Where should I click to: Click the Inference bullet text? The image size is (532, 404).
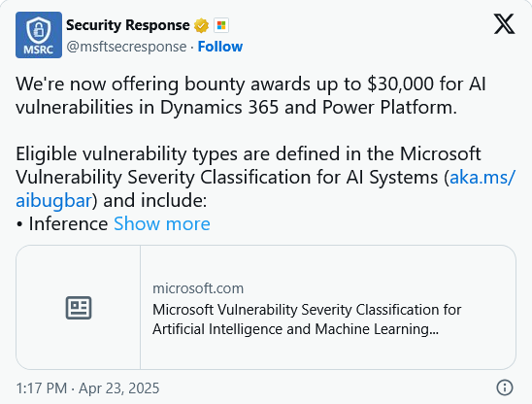[x=68, y=223]
